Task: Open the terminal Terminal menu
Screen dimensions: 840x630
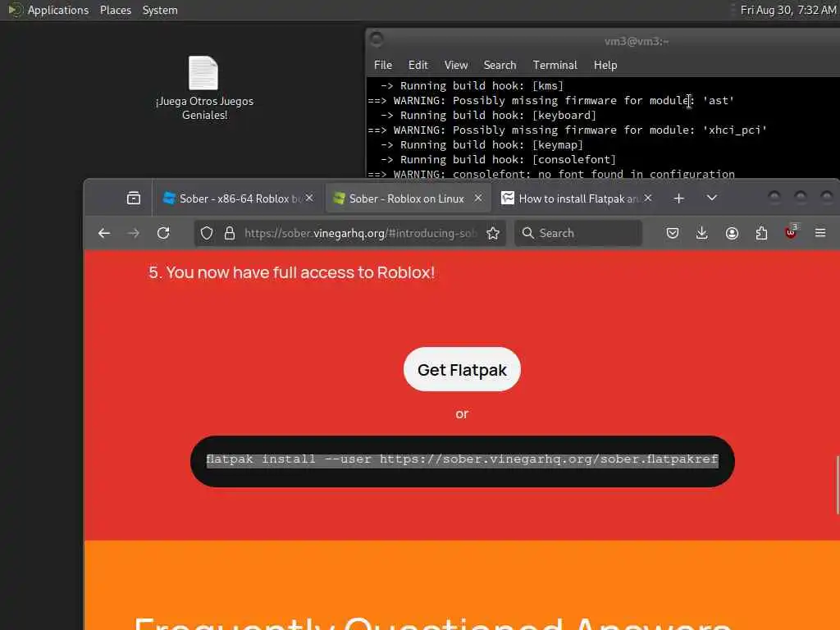Action: [555, 65]
